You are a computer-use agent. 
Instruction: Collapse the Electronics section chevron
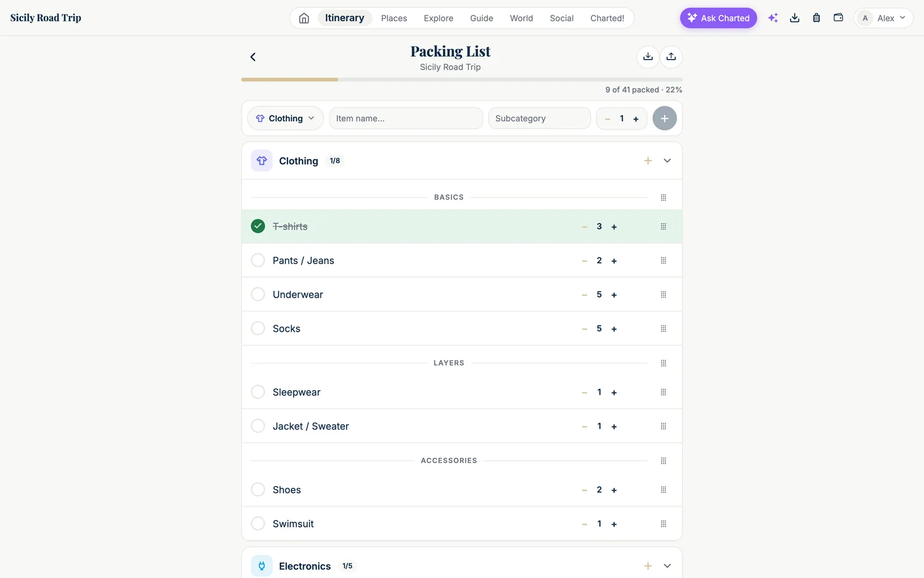point(667,566)
